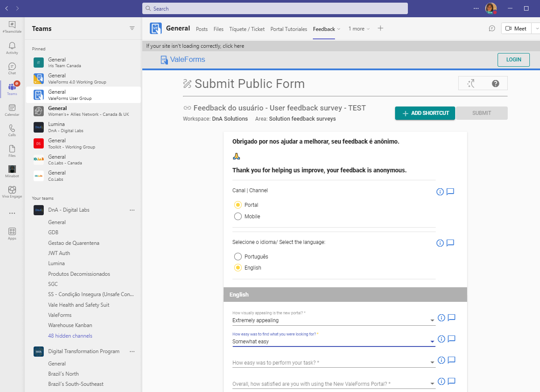Show info for Canal | Channel question
The height and width of the screenshot is (392, 540).
click(x=440, y=192)
